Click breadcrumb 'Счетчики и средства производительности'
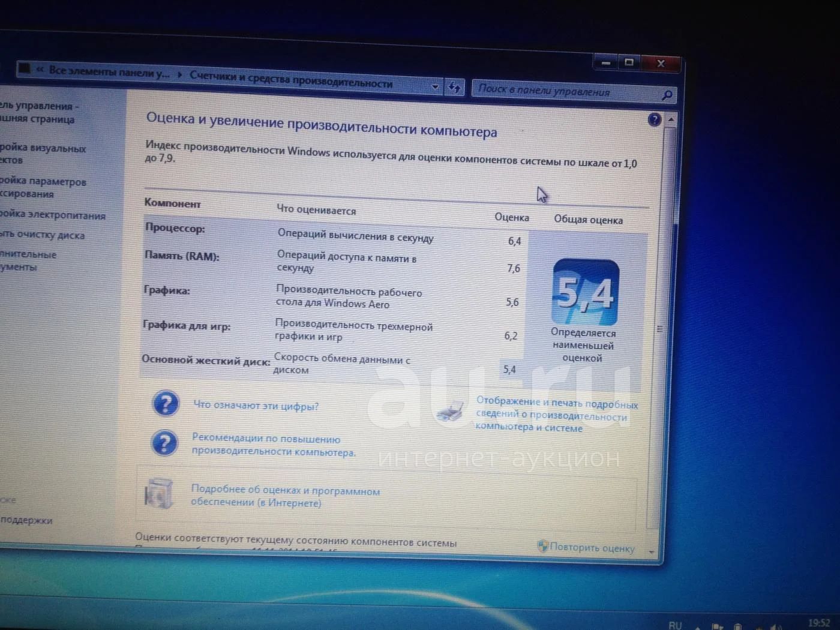 (x=291, y=80)
